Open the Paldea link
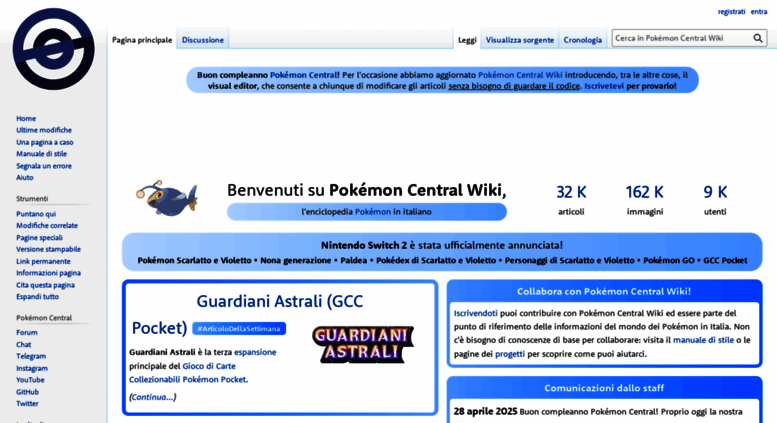The image size is (777, 423). 353,261
